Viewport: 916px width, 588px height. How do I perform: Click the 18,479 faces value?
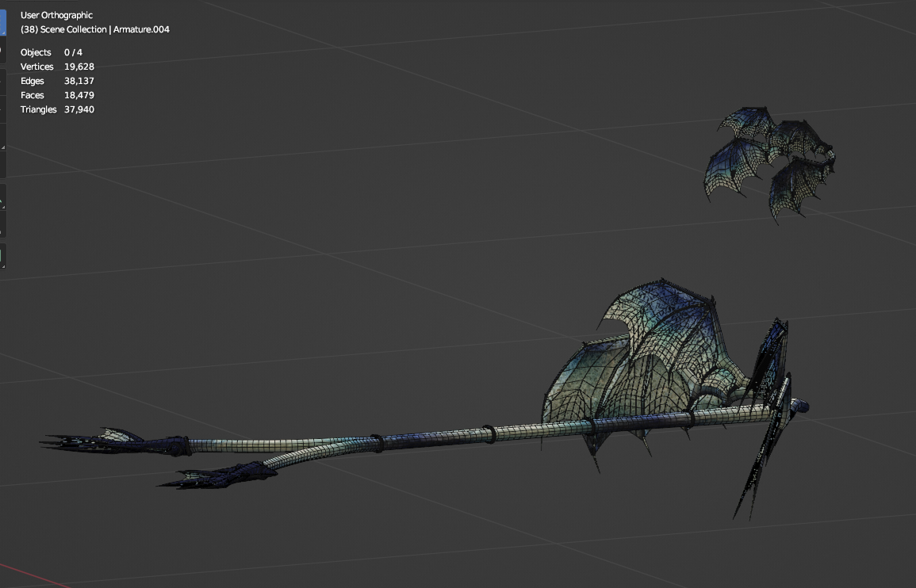click(79, 95)
